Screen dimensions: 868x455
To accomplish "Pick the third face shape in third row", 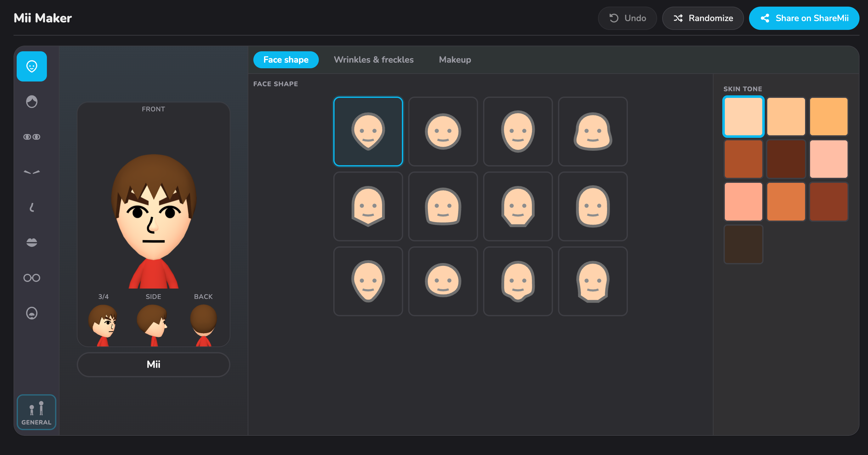I will (518, 281).
